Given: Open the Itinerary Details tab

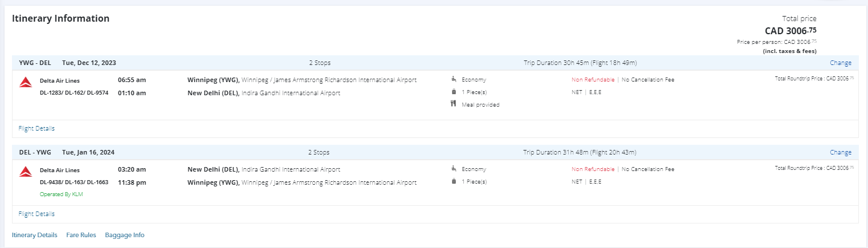Looking at the screenshot, I should 35,235.
